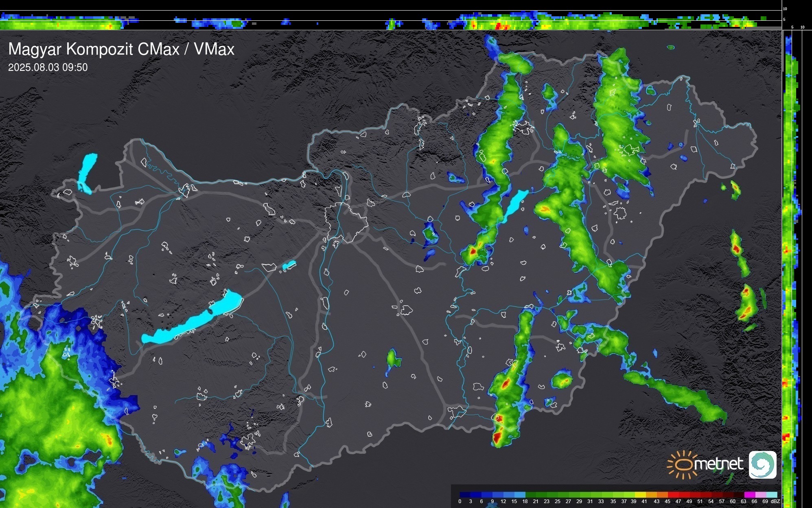Click the dBZ unit label on legend

(x=775, y=501)
